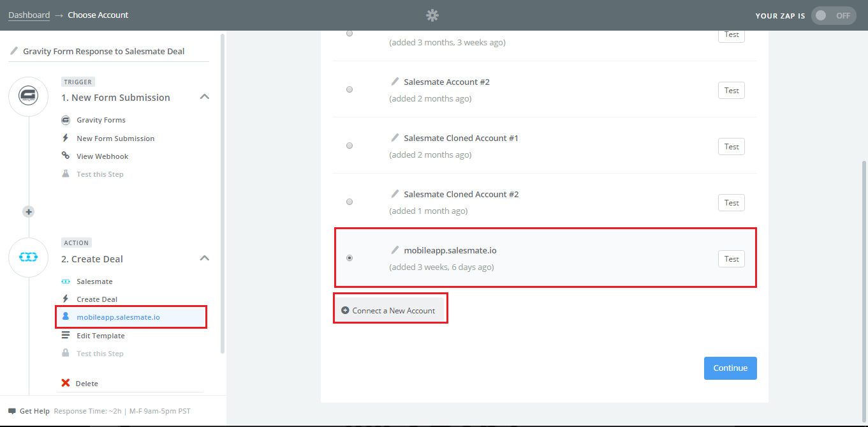
Task: Click the Get Help chat bubble icon
Action: tap(12, 411)
